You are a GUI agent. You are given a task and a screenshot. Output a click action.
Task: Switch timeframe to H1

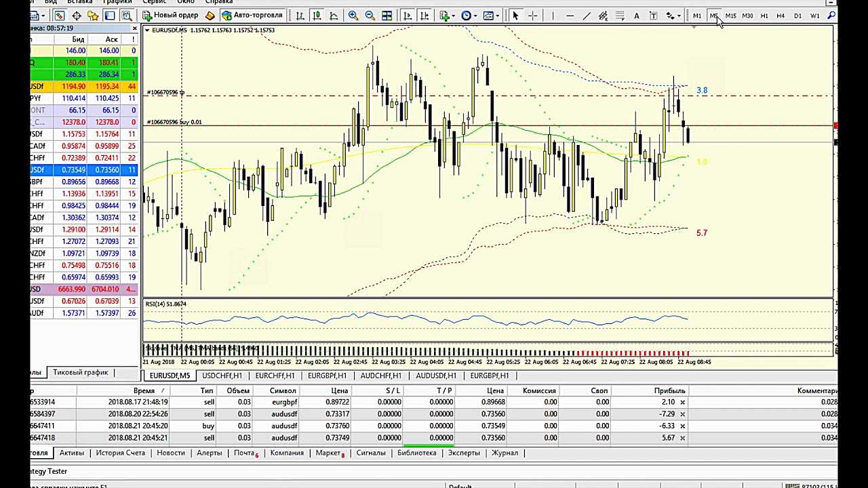[764, 16]
